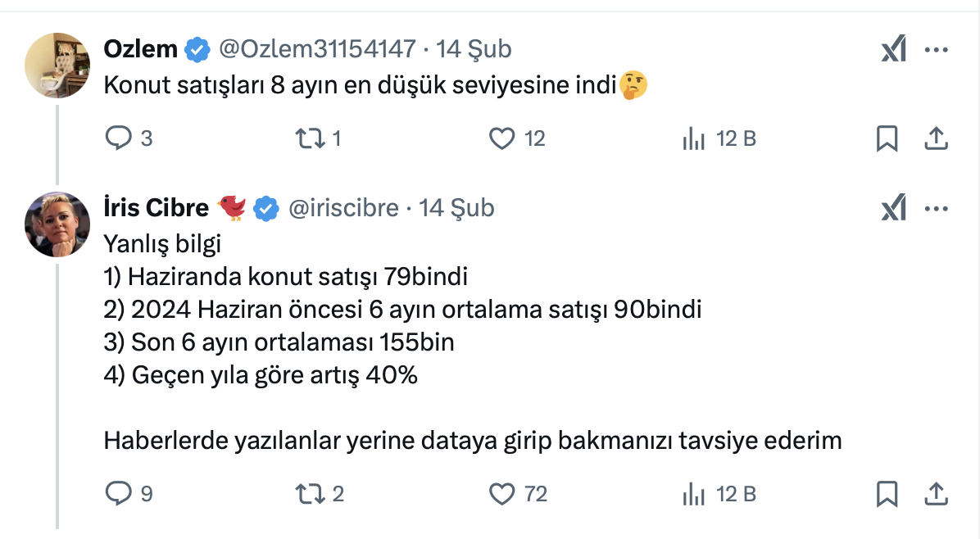Viewport: 980px width, 539px height.
Task: Share İris Cibre's tweet
Action: click(x=936, y=494)
